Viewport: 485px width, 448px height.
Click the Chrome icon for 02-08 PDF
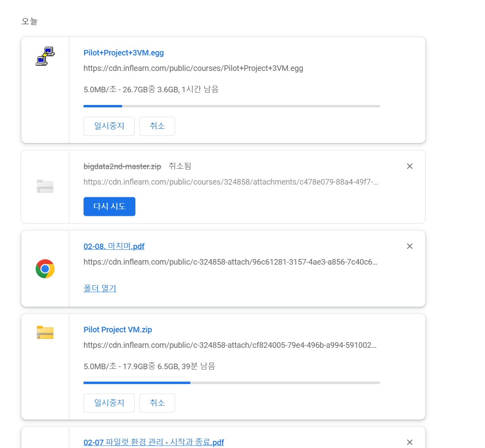pyautogui.click(x=45, y=269)
